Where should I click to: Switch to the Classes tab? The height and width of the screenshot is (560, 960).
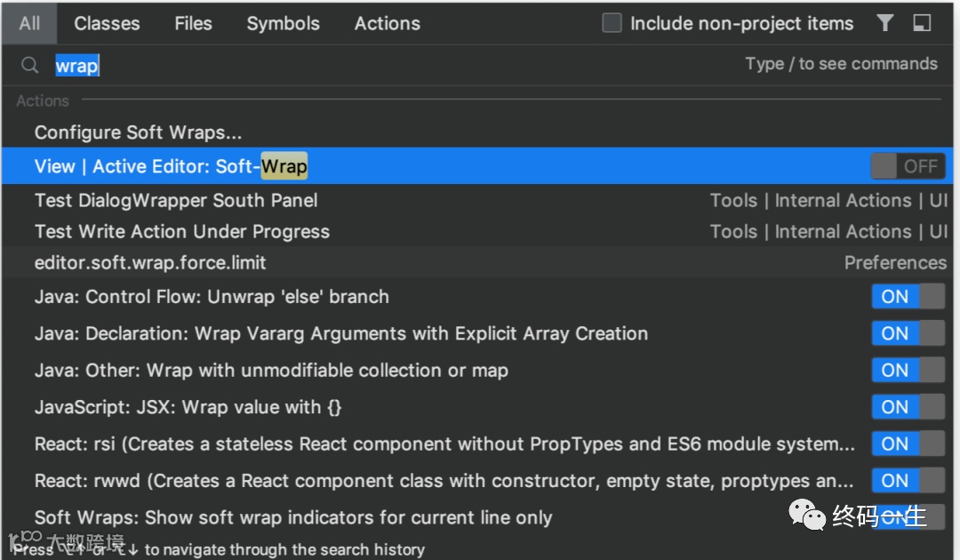coord(107,23)
